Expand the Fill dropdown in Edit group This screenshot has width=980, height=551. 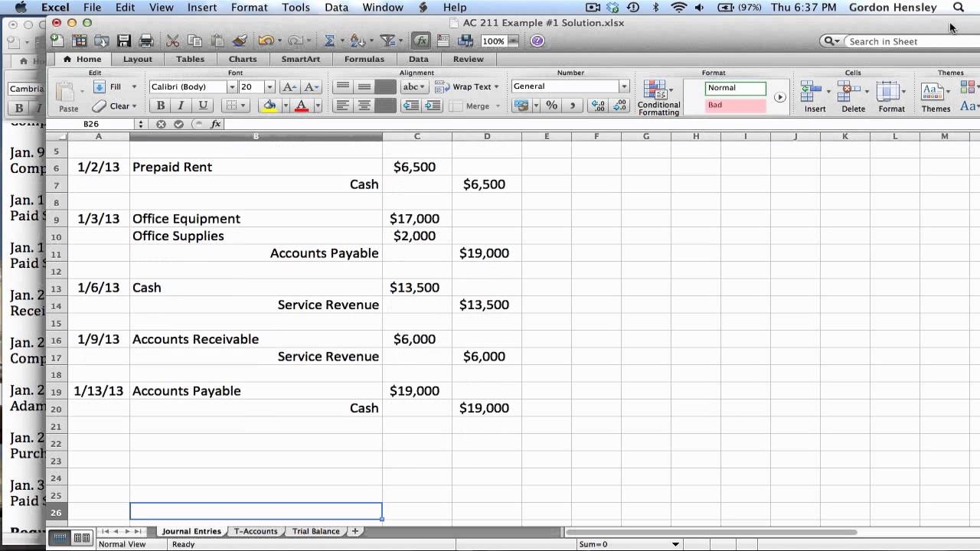pos(134,87)
